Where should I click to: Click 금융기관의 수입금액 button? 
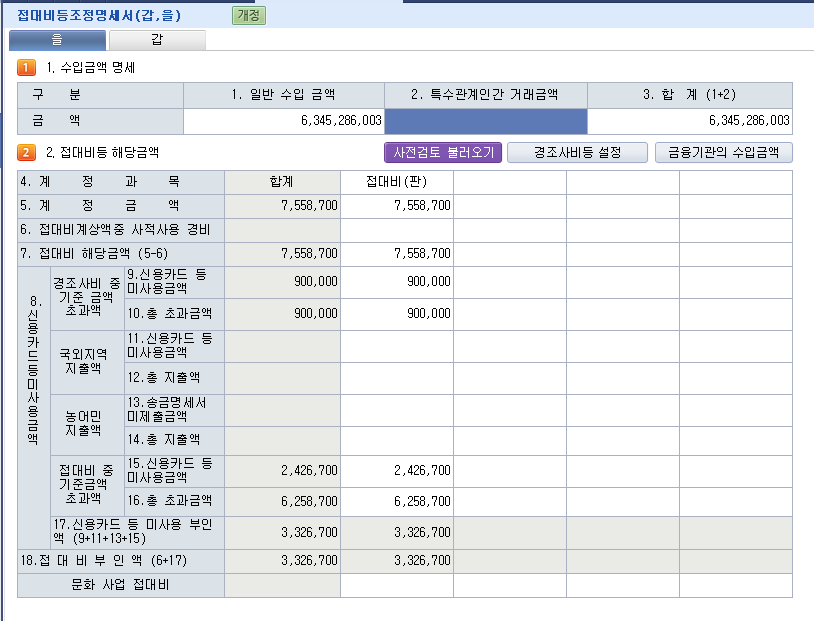pyautogui.click(x=724, y=152)
